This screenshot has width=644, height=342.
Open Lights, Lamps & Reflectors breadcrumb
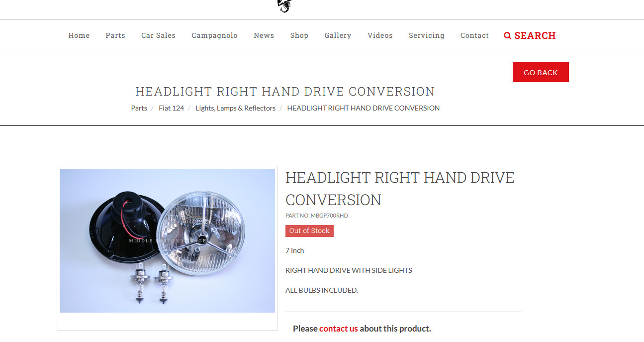point(235,108)
